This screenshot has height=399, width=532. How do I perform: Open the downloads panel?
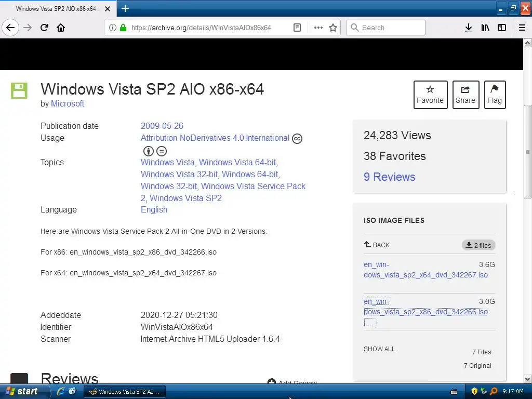point(468,28)
